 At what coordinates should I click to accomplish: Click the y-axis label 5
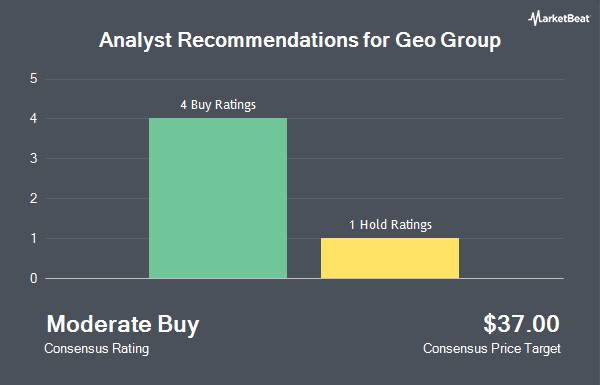coord(34,79)
